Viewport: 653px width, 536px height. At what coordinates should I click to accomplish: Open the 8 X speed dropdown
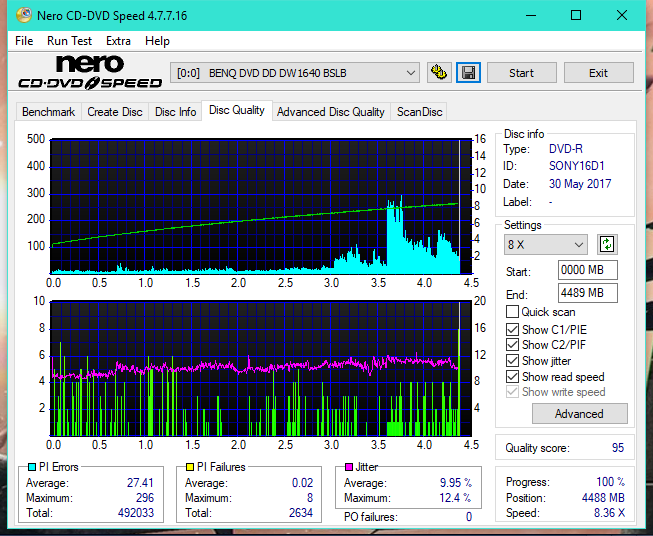(x=546, y=244)
